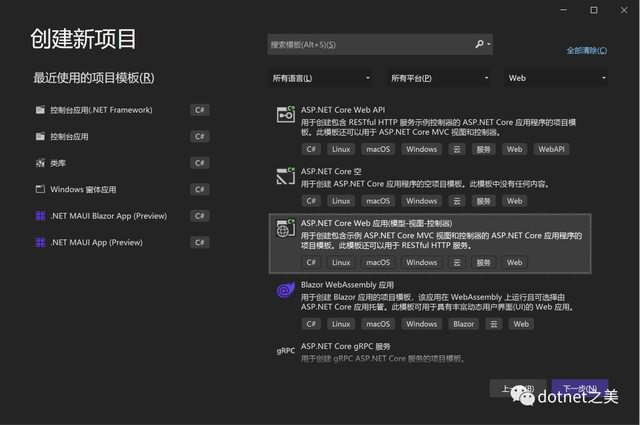640x425 pixels.
Task: Click the 全部清除 link
Action: tap(587, 51)
